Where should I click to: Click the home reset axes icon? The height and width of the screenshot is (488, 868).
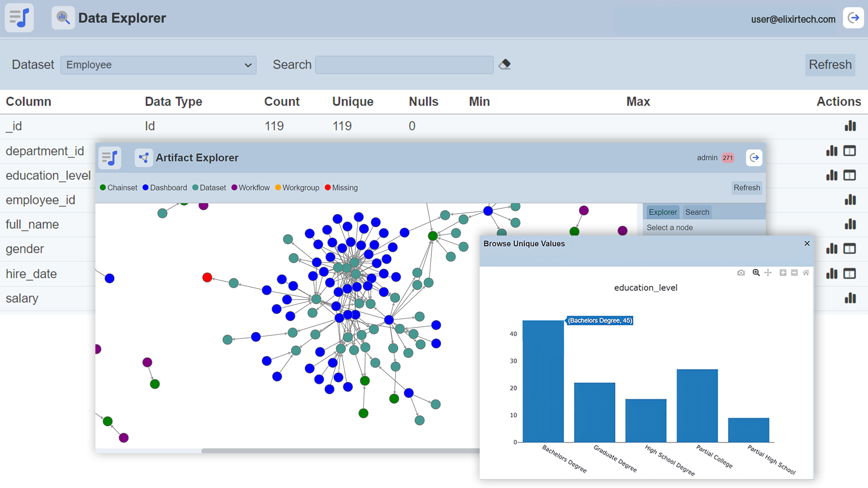click(x=806, y=273)
